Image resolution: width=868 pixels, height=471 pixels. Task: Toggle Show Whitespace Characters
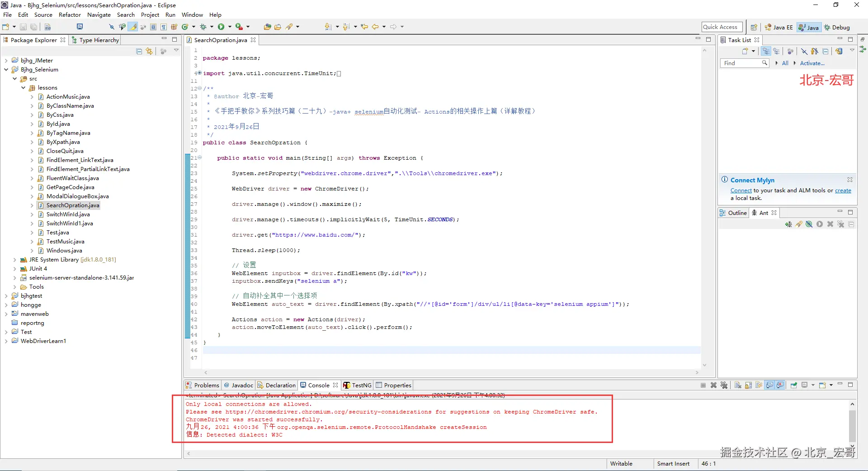[164, 27]
